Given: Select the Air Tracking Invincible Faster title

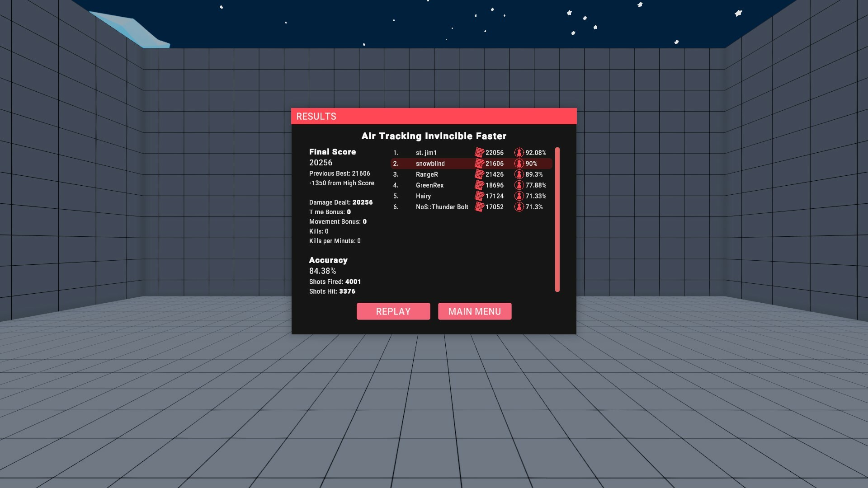Looking at the screenshot, I should tap(434, 136).
